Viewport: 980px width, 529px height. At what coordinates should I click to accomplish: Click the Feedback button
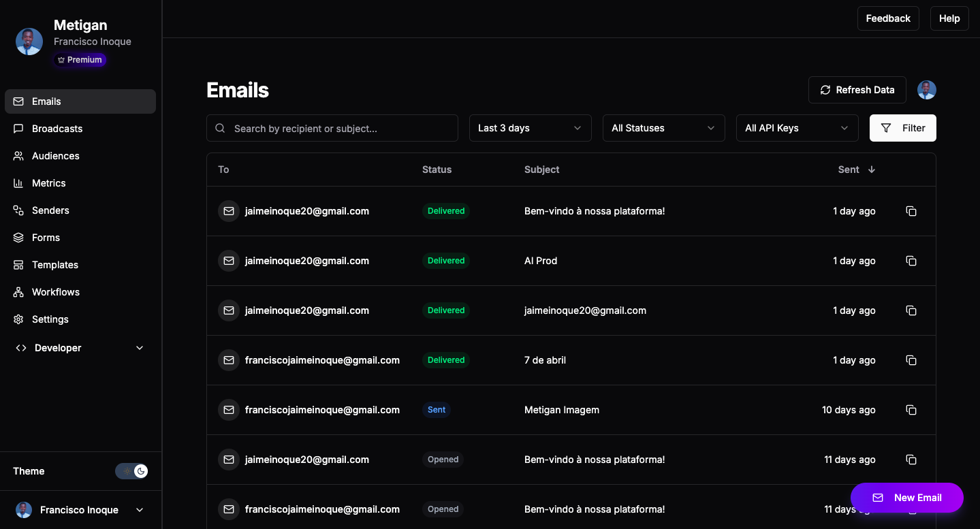coord(888,18)
